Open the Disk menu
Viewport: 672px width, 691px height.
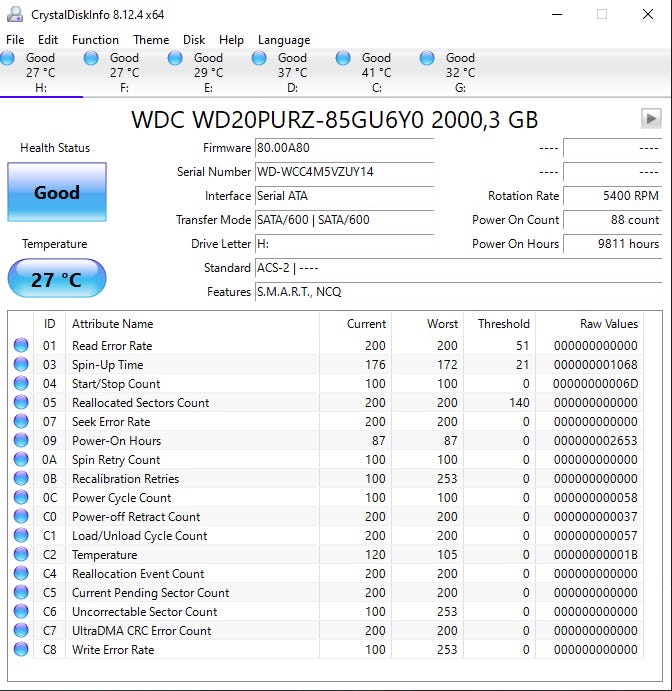(194, 40)
